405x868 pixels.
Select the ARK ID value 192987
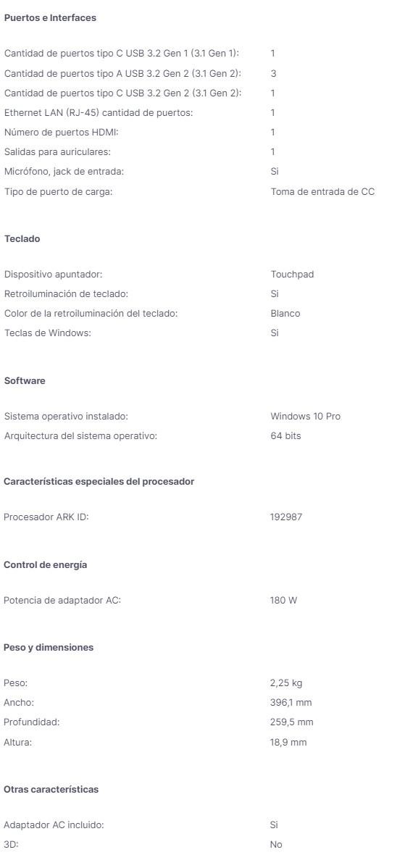(x=286, y=517)
